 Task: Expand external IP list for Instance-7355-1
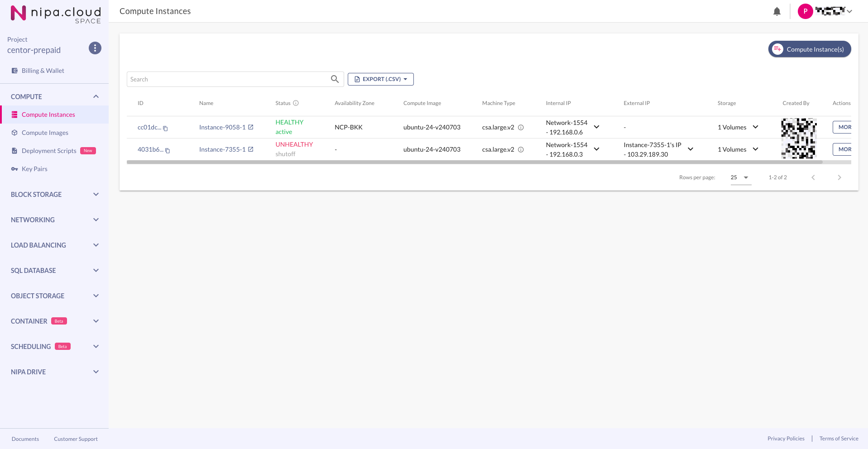(x=691, y=149)
